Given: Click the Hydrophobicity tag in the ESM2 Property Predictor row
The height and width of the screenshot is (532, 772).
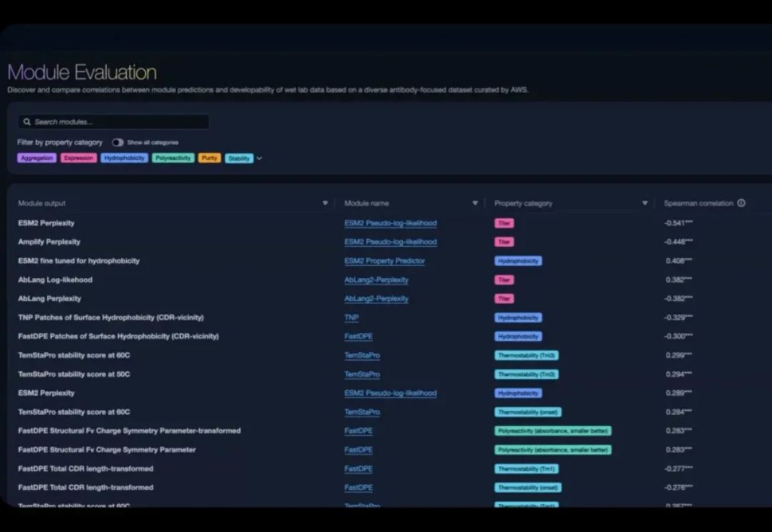Looking at the screenshot, I should click(518, 261).
